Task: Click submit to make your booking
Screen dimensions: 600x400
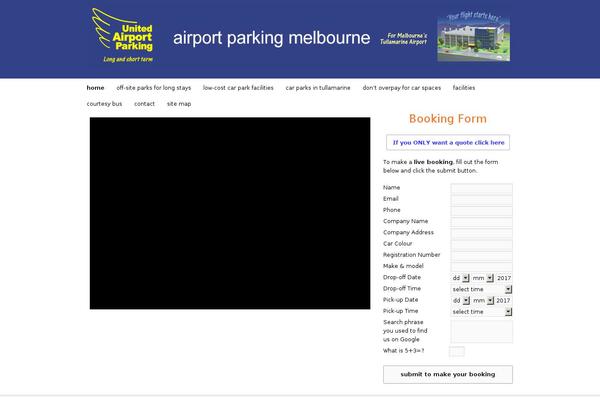Action: tap(448, 374)
